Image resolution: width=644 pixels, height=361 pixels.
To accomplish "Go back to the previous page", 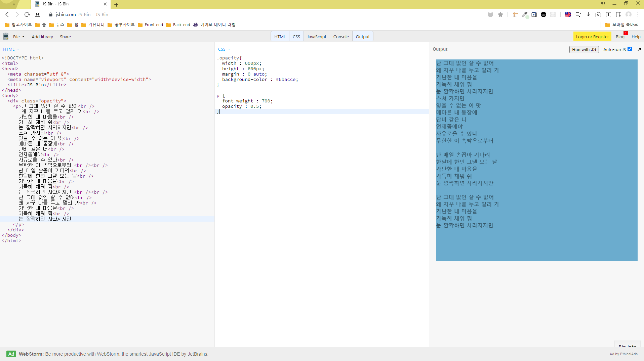I will pyautogui.click(x=7, y=14).
